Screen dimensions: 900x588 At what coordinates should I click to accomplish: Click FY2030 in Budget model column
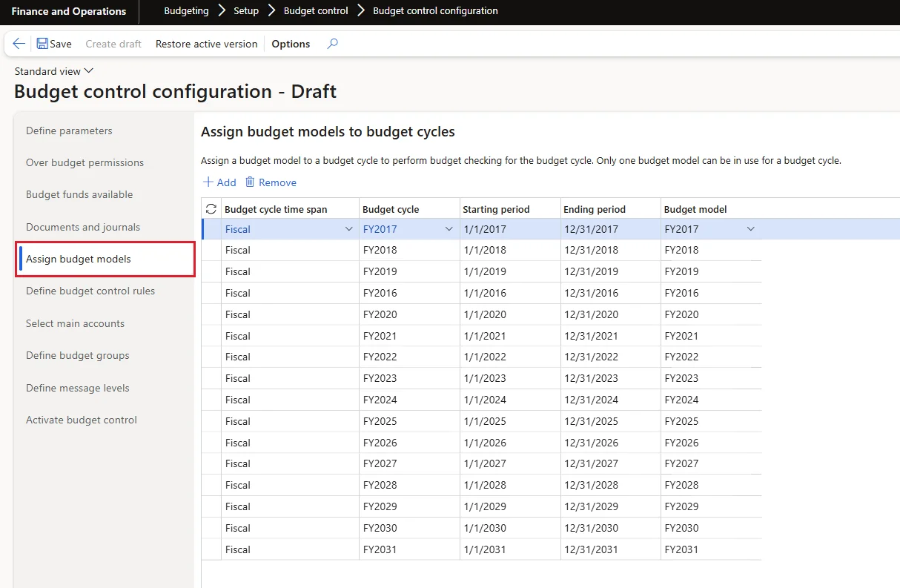pos(712,528)
